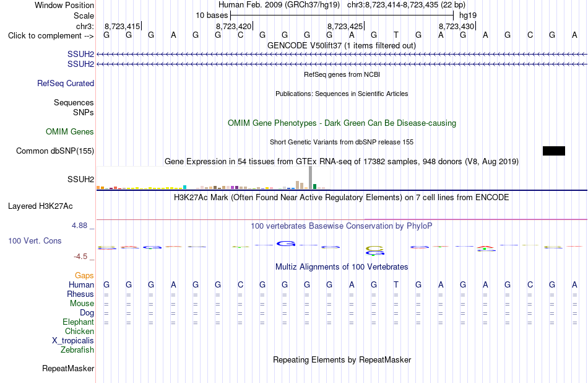The width and height of the screenshot is (588, 383).
Task: Click 'Publications: Sequences in Scientific Articles' title
Action: click(x=342, y=94)
